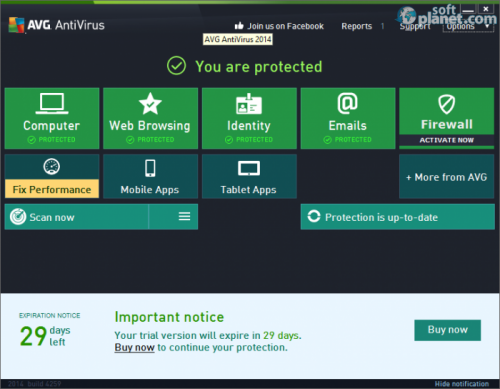Click EXPIRATION NOTICE label
This screenshot has width=500, height=389.
pos(49,315)
